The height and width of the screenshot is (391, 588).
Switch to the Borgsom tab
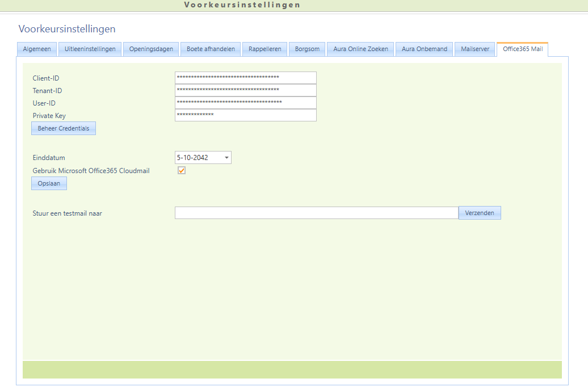pos(307,49)
